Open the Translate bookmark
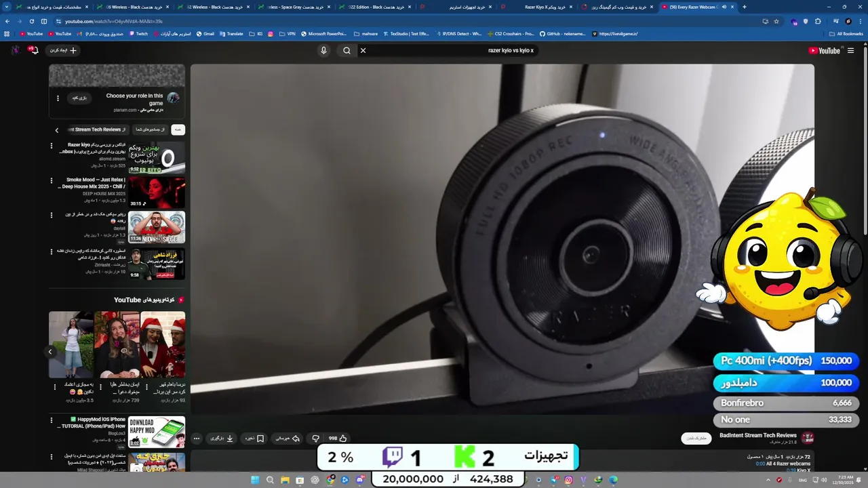Image resolution: width=868 pixels, height=488 pixels. [231, 33]
